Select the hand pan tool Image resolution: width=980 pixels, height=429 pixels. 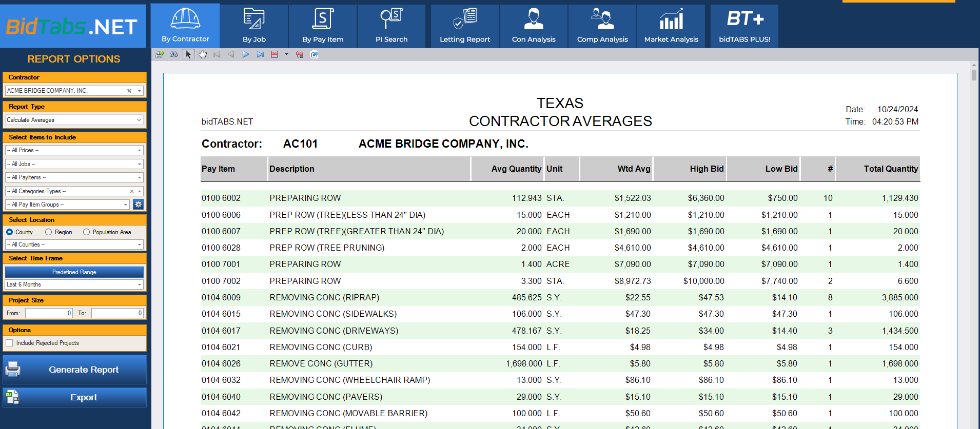tap(203, 54)
